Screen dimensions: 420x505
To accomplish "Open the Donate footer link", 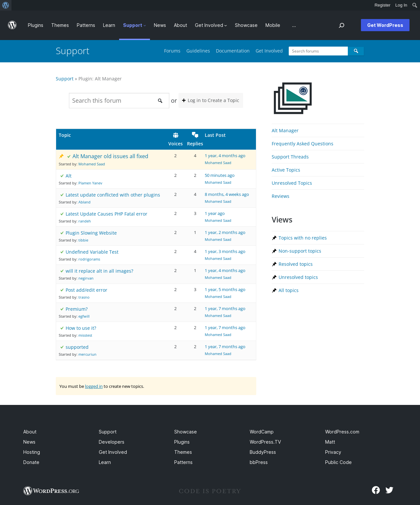I will 31,462.
